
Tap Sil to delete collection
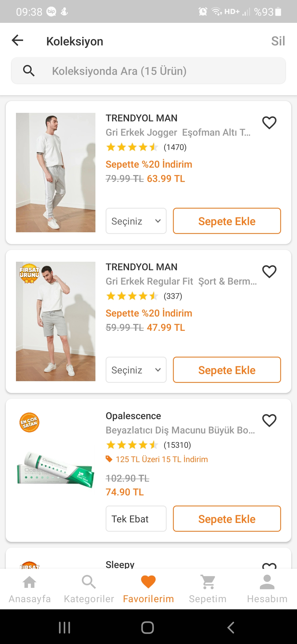tap(278, 41)
